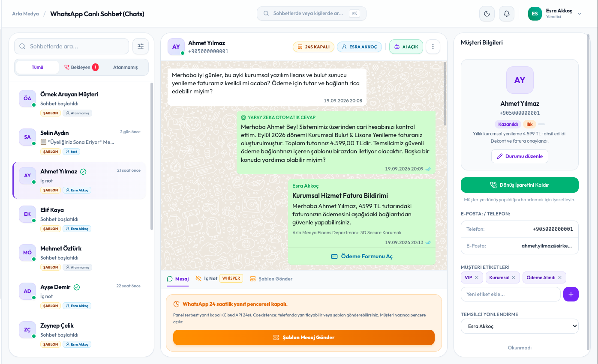
Task: Open Mehmet Öztürk conversation
Action: click(x=80, y=257)
